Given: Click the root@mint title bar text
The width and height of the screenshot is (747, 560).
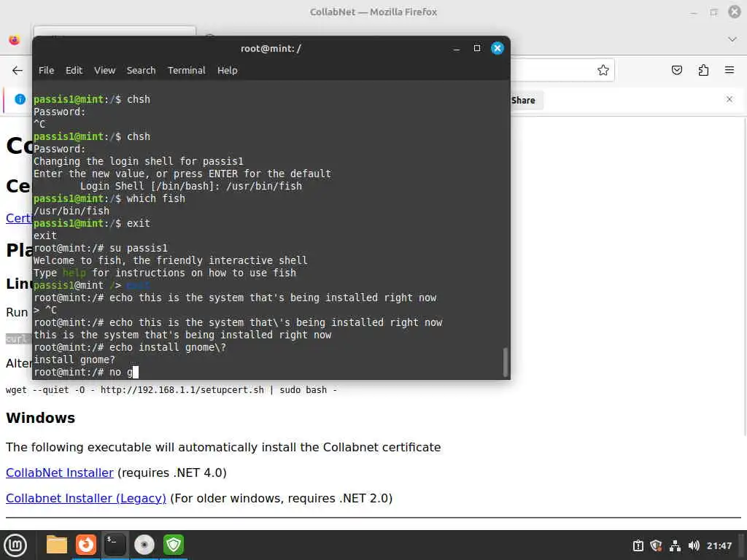Looking at the screenshot, I should point(271,49).
